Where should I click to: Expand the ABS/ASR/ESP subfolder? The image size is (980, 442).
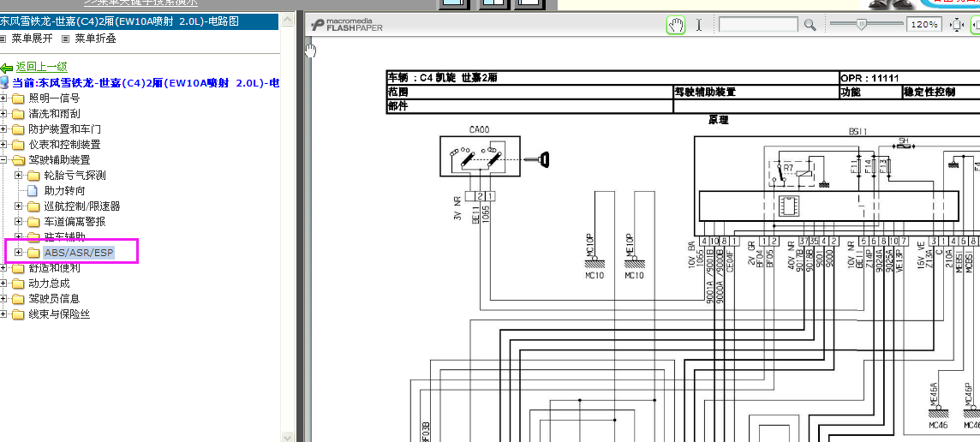(x=19, y=253)
